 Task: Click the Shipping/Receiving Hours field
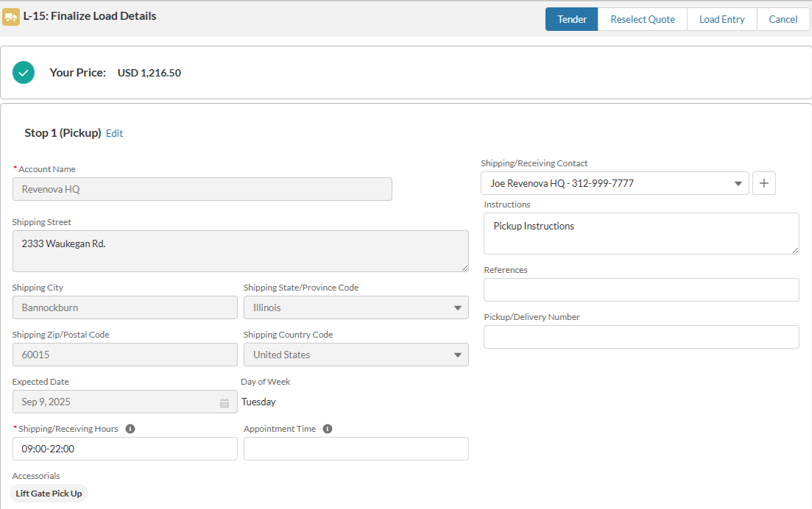pos(125,449)
